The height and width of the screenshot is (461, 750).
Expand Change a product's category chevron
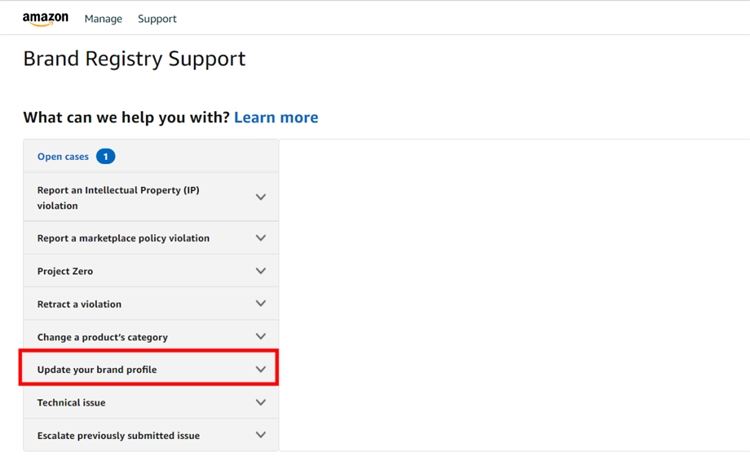tap(261, 337)
